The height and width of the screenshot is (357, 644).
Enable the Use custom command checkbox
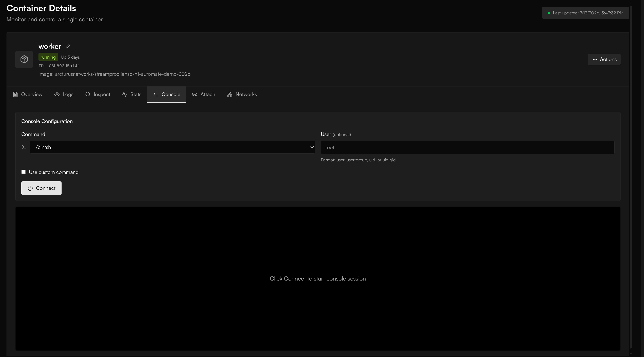coord(23,172)
